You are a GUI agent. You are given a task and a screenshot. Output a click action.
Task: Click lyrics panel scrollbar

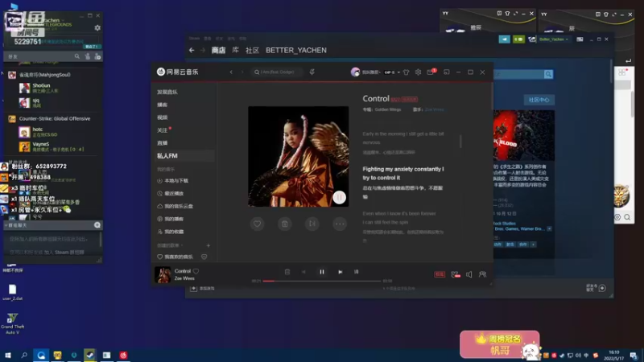tap(460, 142)
